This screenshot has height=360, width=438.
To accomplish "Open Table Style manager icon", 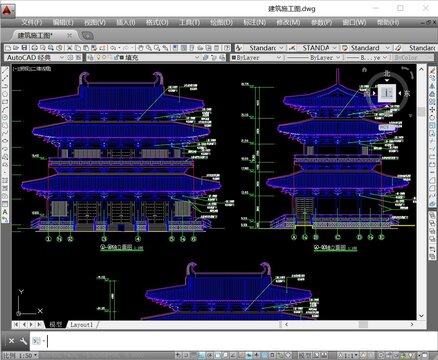I will pos(345,48).
